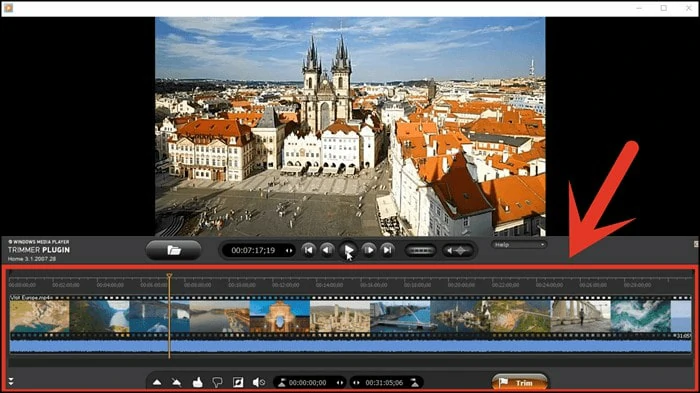700x393 pixels.
Task: Click the arrows left of end time 00:31:05;06
Action: tap(356, 383)
